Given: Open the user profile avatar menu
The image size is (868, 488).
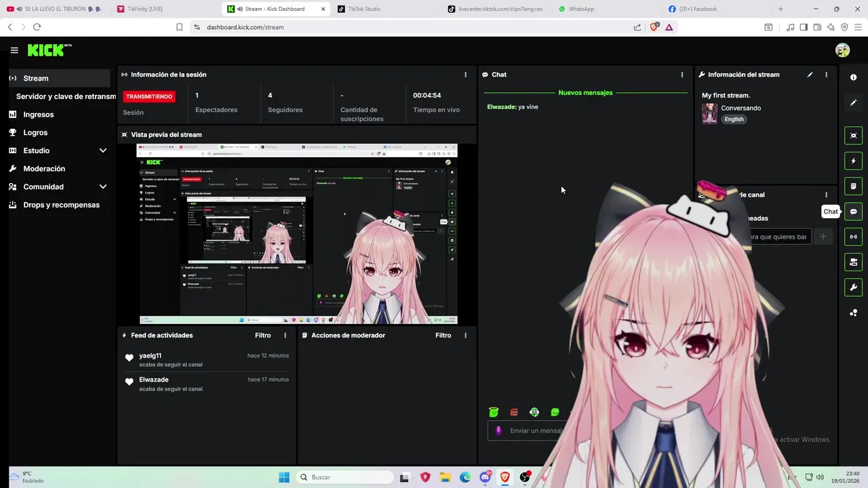Looking at the screenshot, I should pos(842,50).
